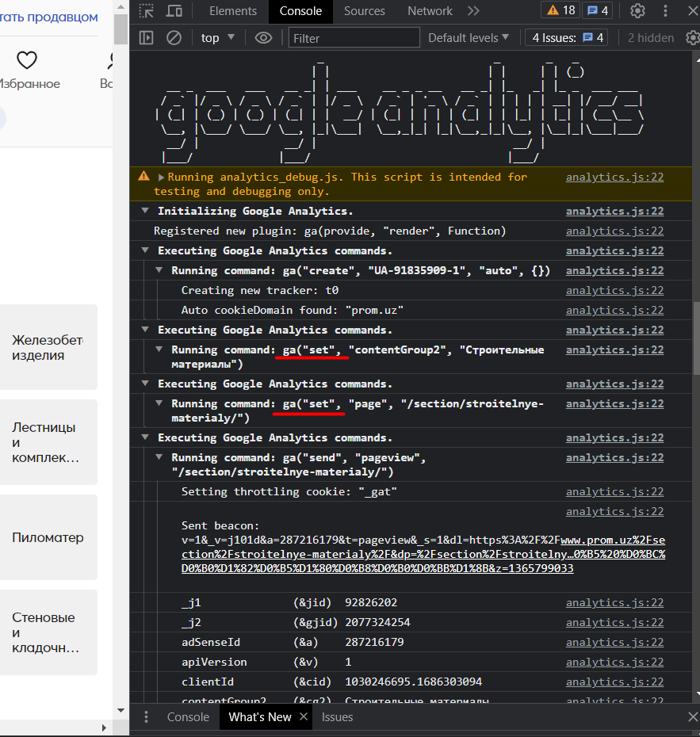Viewport: 700px width, 737px height.
Task: Collapse the Initializing Google Analytics group
Action: (145, 211)
